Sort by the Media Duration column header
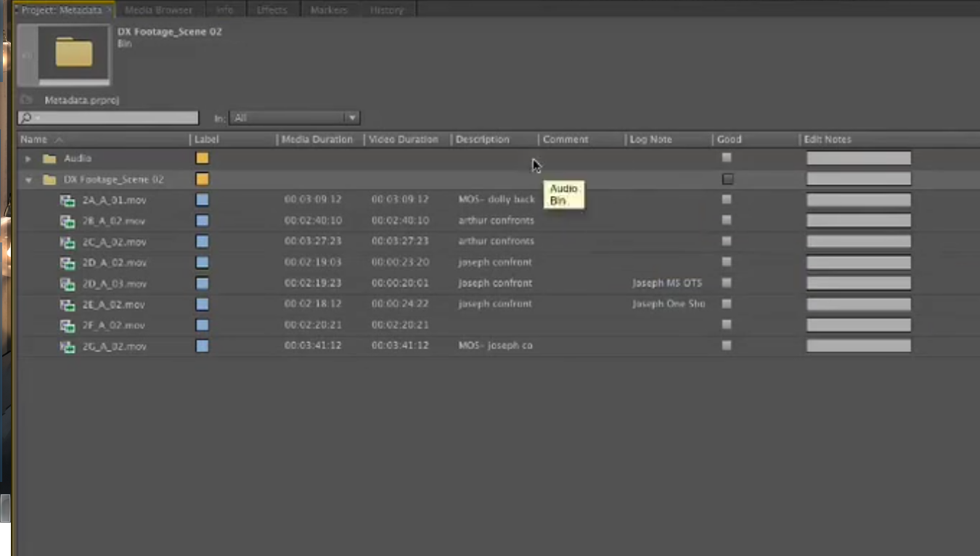The height and width of the screenshot is (556, 980). point(317,139)
